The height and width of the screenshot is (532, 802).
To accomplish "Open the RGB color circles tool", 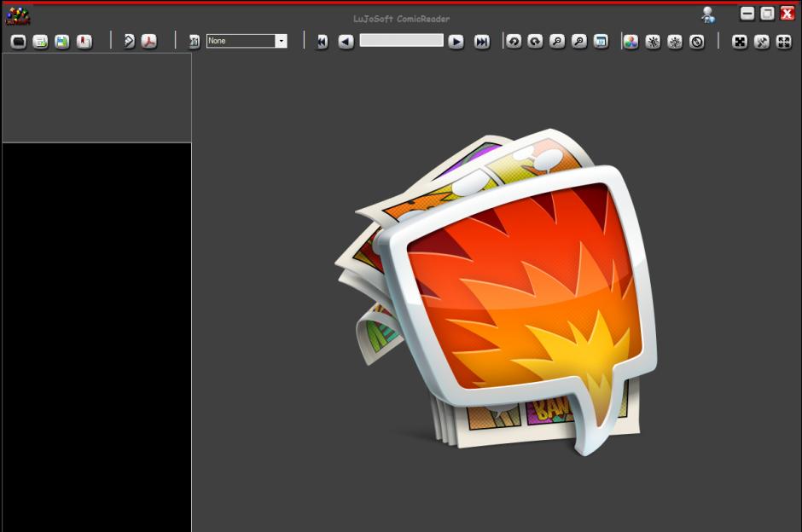I will click(631, 42).
